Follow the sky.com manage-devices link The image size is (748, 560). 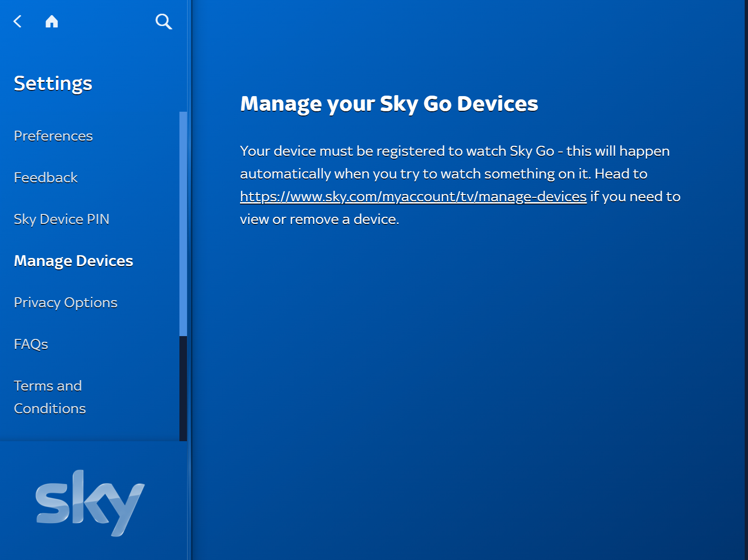[413, 196]
